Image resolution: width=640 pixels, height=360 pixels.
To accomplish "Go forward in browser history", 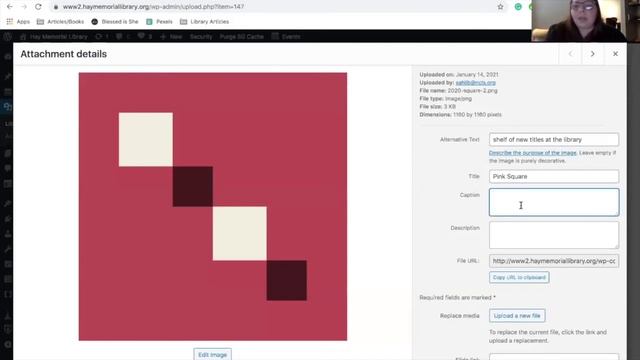I will click(x=24, y=7).
